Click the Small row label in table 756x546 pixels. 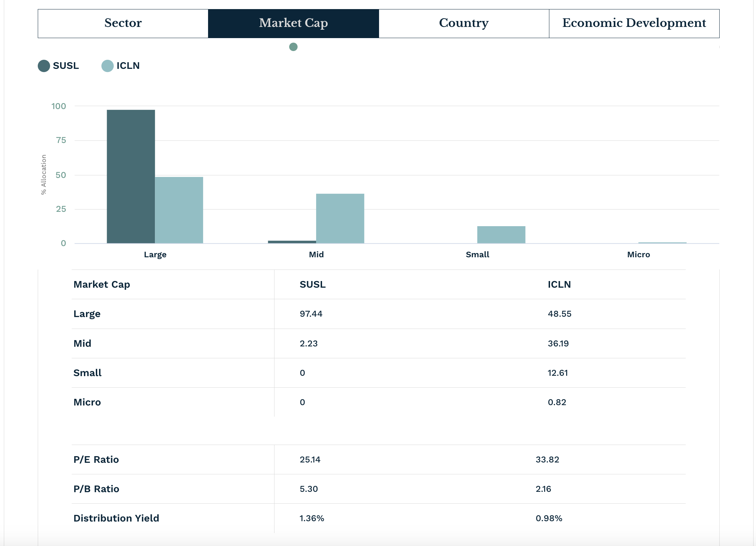click(87, 373)
